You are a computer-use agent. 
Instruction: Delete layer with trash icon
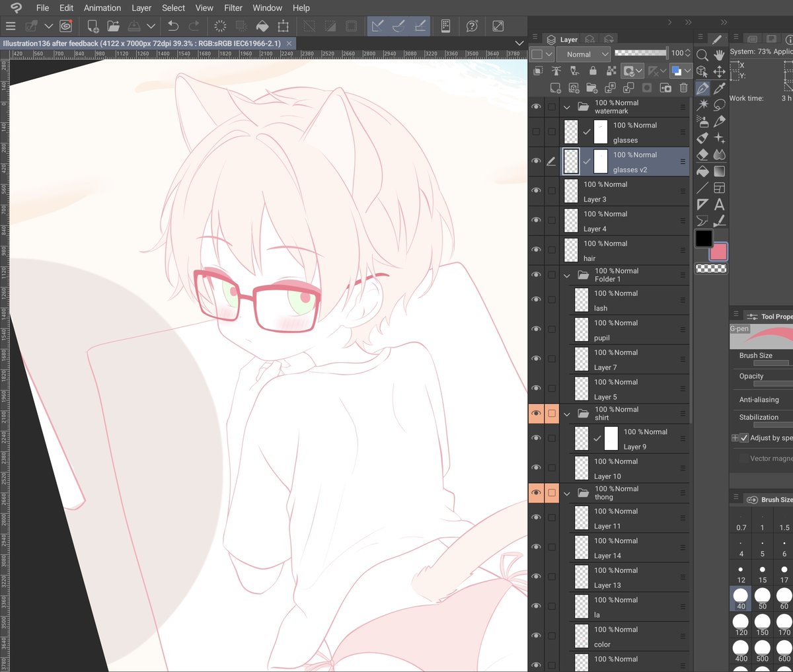[683, 87]
